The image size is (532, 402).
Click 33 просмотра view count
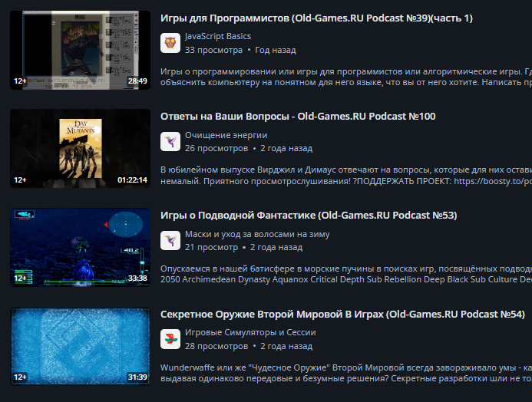point(213,50)
